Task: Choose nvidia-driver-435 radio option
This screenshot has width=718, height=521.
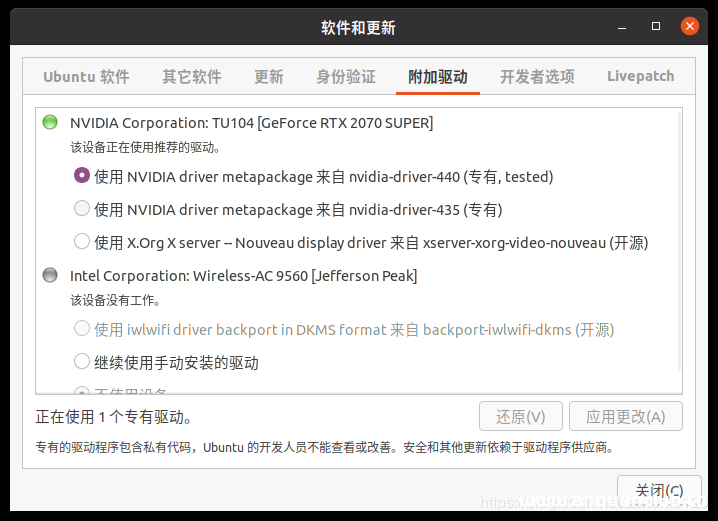Action: coord(82,208)
